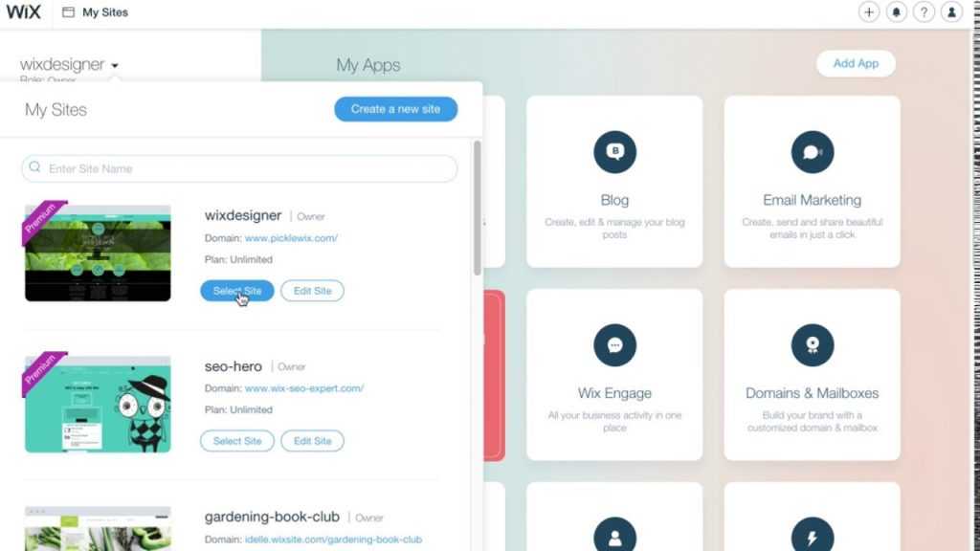Viewport: 980px width, 551px height.
Task: Select Site for wixdesigner
Action: (x=237, y=291)
